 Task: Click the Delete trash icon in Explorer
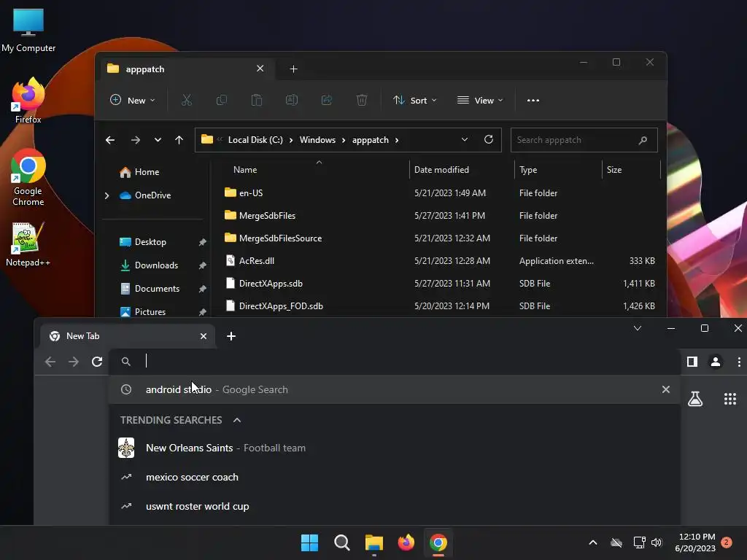point(362,101)
